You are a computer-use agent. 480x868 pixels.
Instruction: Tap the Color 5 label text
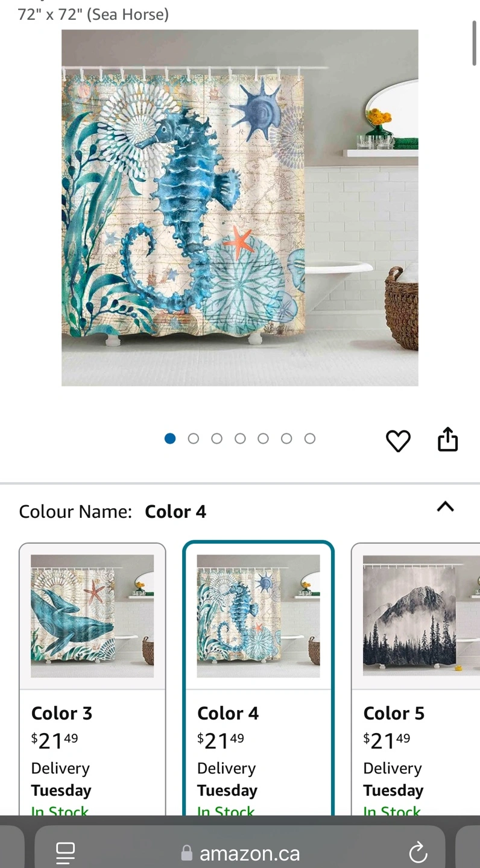pyautogui.click(x=394, y=713)
